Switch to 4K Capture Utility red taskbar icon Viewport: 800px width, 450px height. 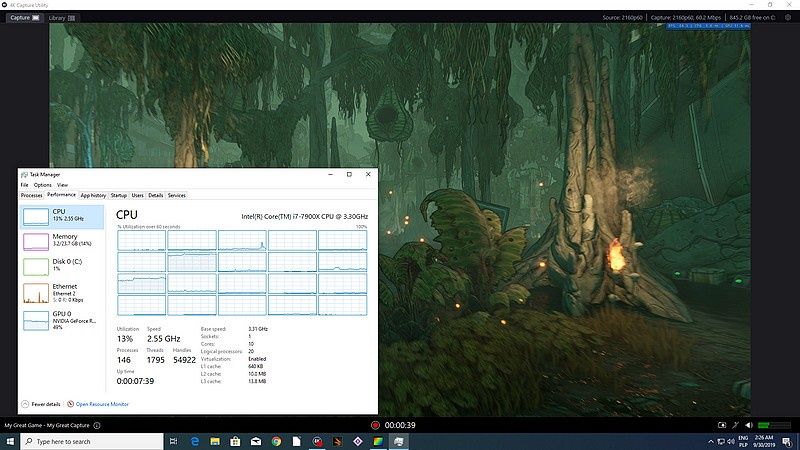[317, 441]
